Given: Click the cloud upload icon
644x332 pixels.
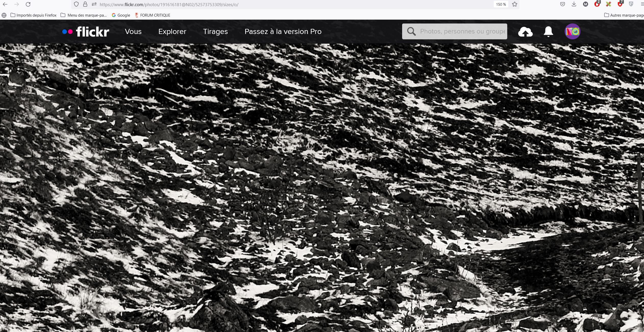Looking at the screenshot, I should (525, 32).
